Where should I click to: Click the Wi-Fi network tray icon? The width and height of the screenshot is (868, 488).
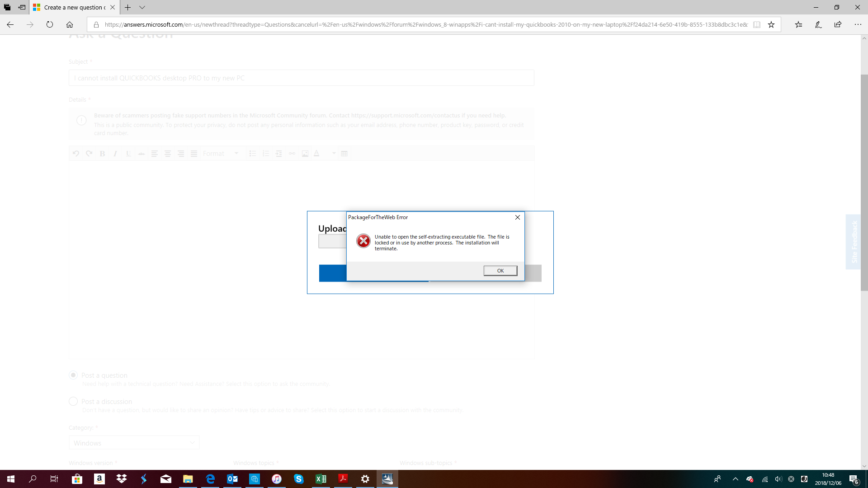764,479
